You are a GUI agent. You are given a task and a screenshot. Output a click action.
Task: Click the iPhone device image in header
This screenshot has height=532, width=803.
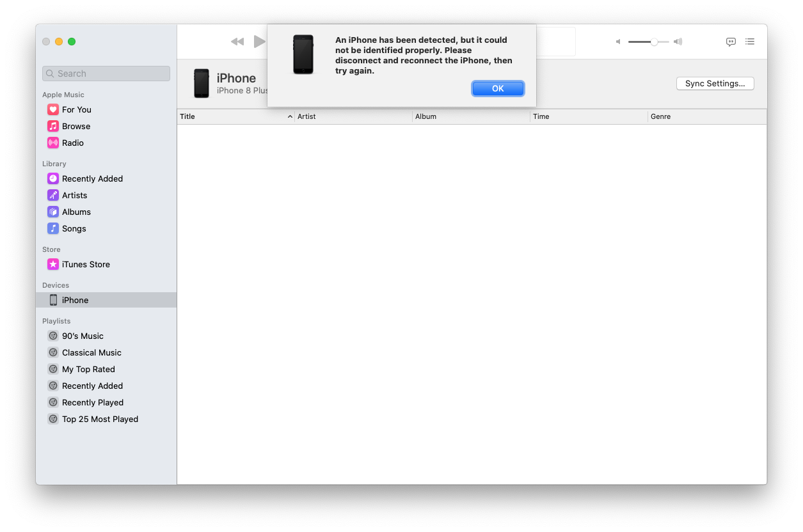tap(202, 83)
